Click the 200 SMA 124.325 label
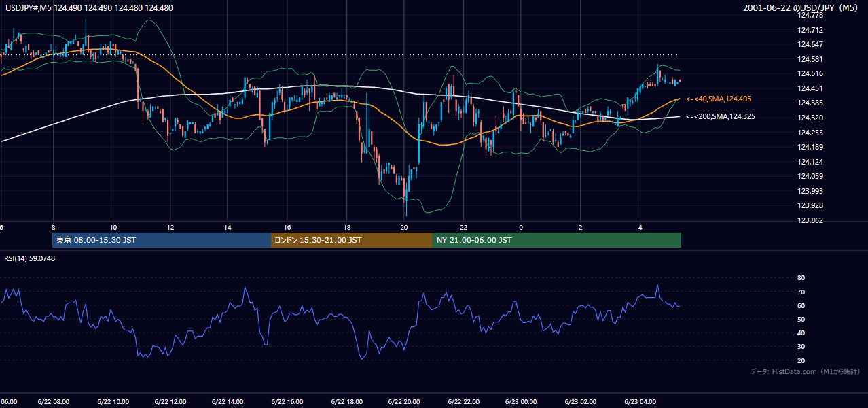Image resolution: width=868 pixels, height=408 pixels. pos(721,117)
